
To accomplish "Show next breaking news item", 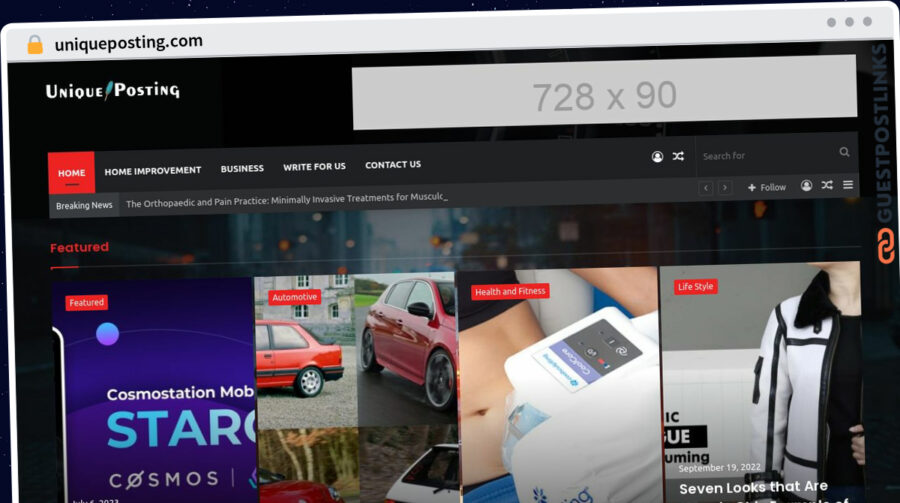I will pos(725,187).
